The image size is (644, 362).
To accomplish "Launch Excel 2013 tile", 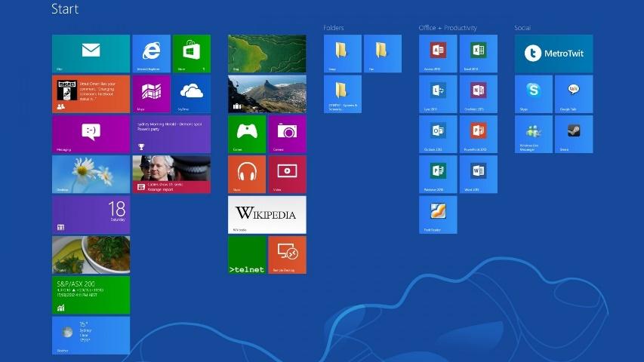I will pyautogui.click(x=478, y=54).
